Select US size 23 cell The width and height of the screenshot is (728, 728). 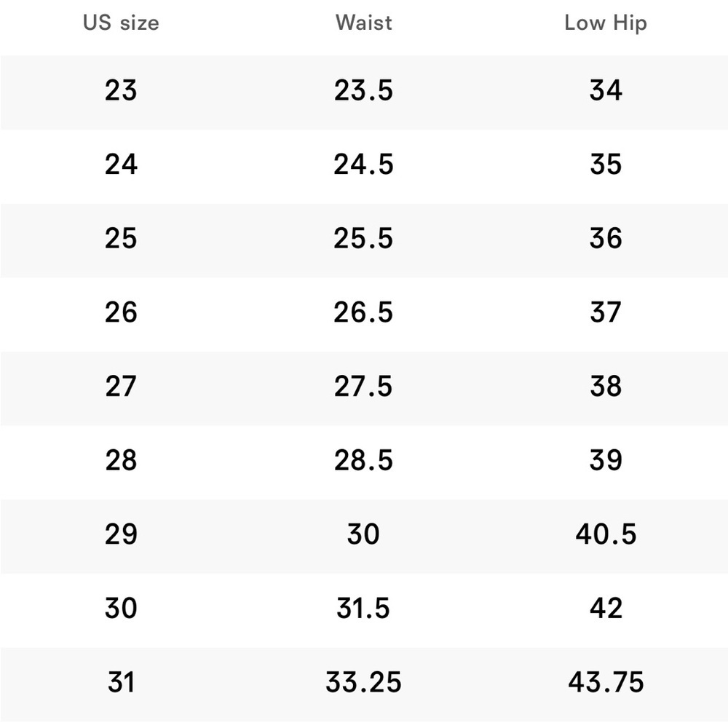click(121, 91)
